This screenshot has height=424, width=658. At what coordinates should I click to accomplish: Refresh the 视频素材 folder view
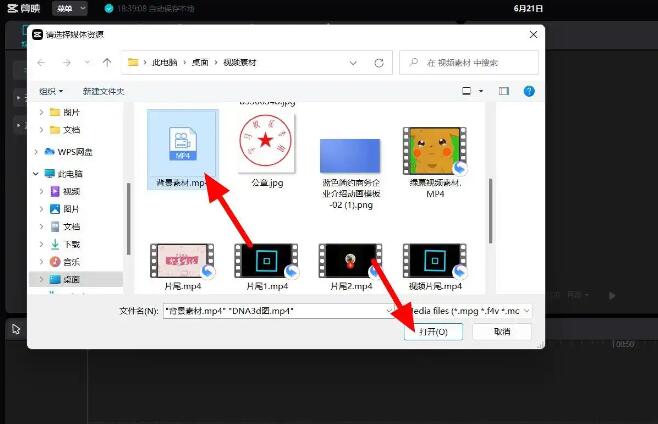(379, 63)
